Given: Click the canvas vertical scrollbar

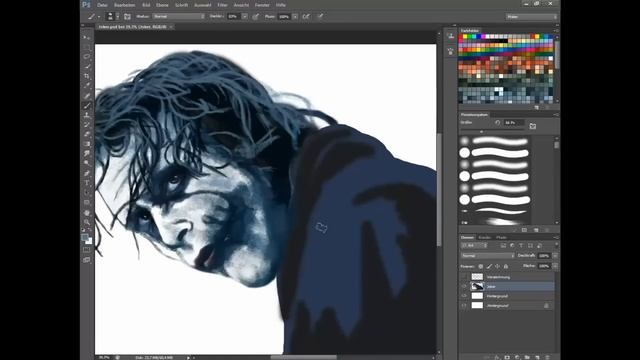Looking at the screenshot, I should [439, 190].
